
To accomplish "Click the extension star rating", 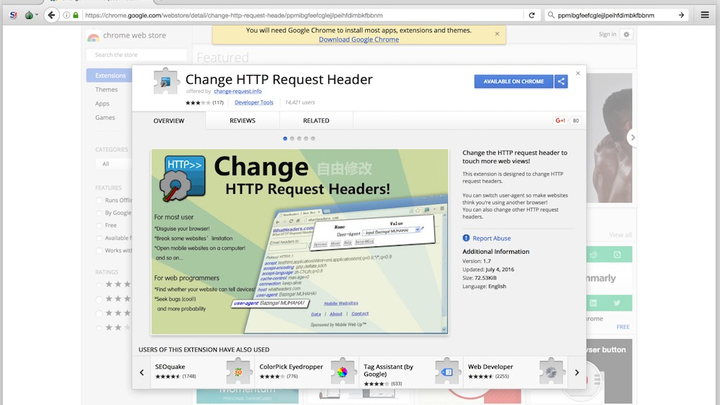I will coord(198,102).
